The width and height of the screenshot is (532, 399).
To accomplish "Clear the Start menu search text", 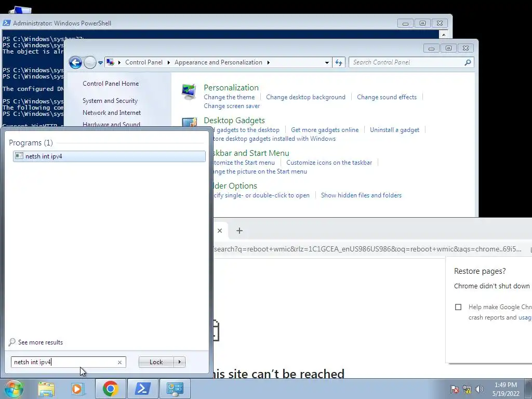I will tap(119, 362).
